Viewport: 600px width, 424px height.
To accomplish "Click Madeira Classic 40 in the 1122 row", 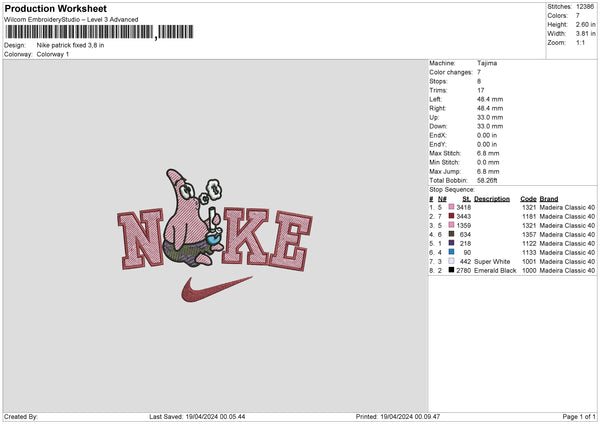I will (x=567, y=243).
